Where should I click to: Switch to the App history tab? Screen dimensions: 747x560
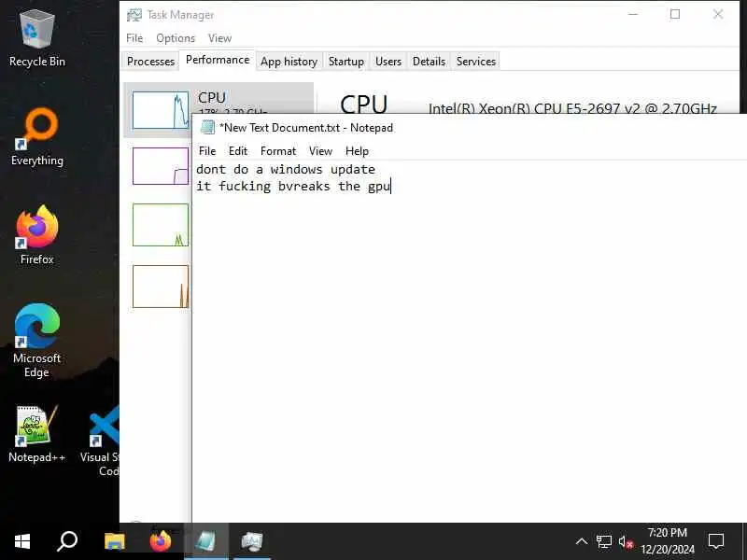point(289,62)
